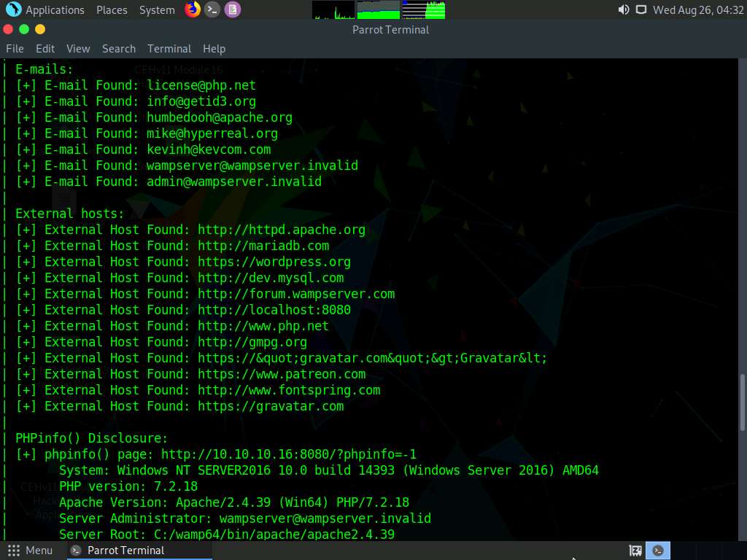Open the Menu grid icon in the bottom panel
The width and height of the screenshot is (747, 560).
click(x=14, y=551)
